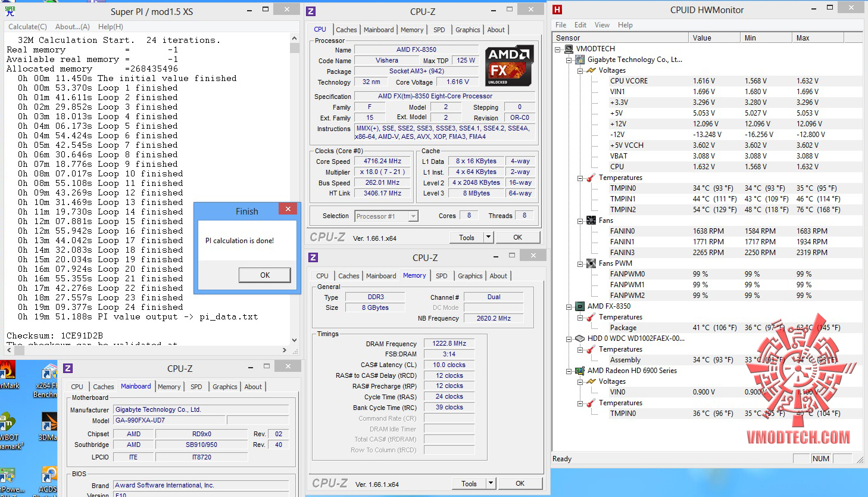
Task: Switch to the SPD tab in the CPU-Z Memory window
Action: click(x=441, y=276)
